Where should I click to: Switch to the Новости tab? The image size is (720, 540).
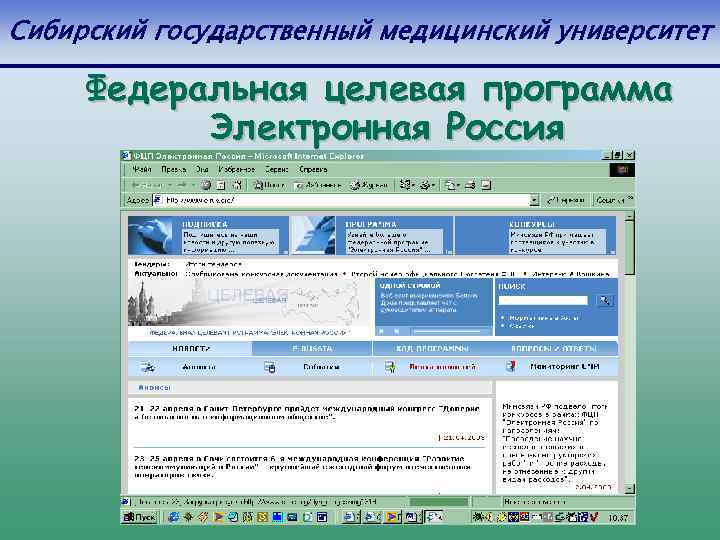[x=190, y=349]
